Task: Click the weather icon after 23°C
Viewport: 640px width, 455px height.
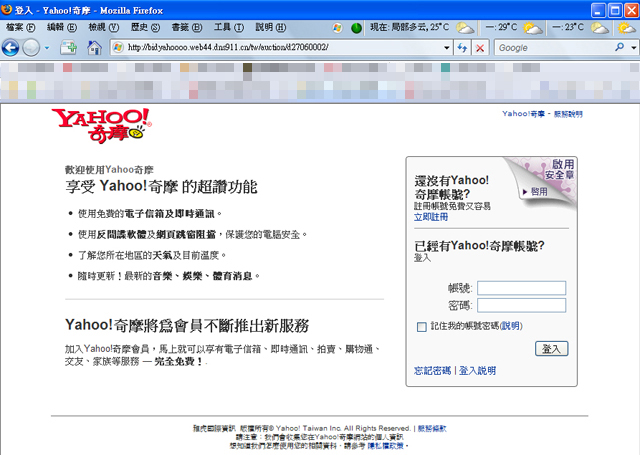Action: coord(600,28)
